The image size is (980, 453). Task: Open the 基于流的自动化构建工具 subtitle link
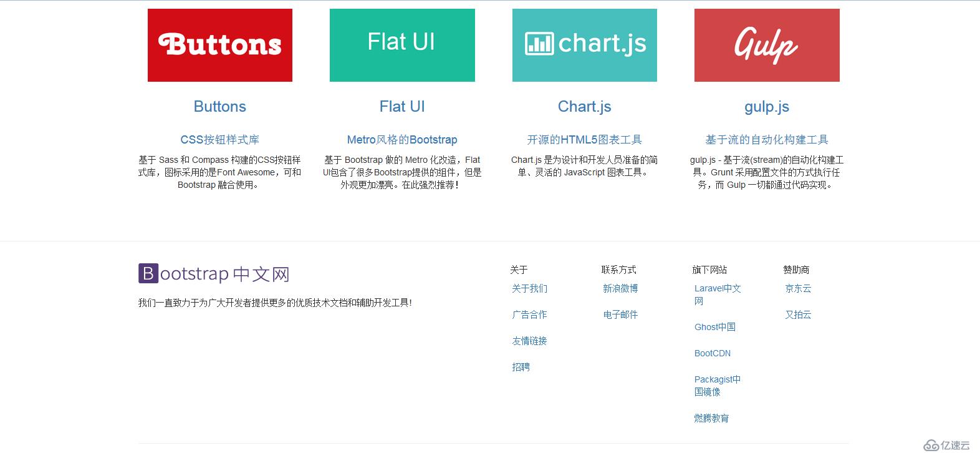click(x=767, y=140)
